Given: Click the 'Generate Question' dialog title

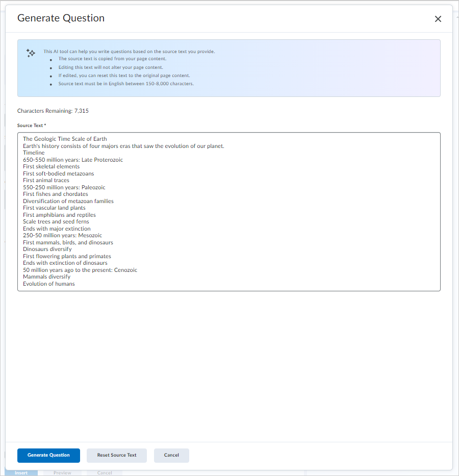Looking at the screenshot, I should [x=61, y=18].
